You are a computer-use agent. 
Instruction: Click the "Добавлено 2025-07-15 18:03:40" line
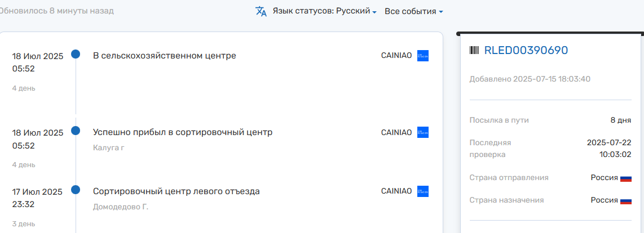click(x=530, y=79)
